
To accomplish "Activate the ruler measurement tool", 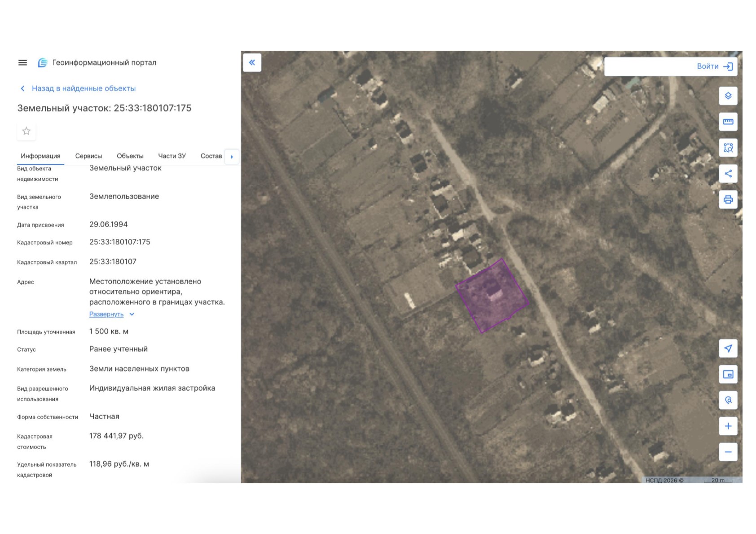I will coord(728,122).
